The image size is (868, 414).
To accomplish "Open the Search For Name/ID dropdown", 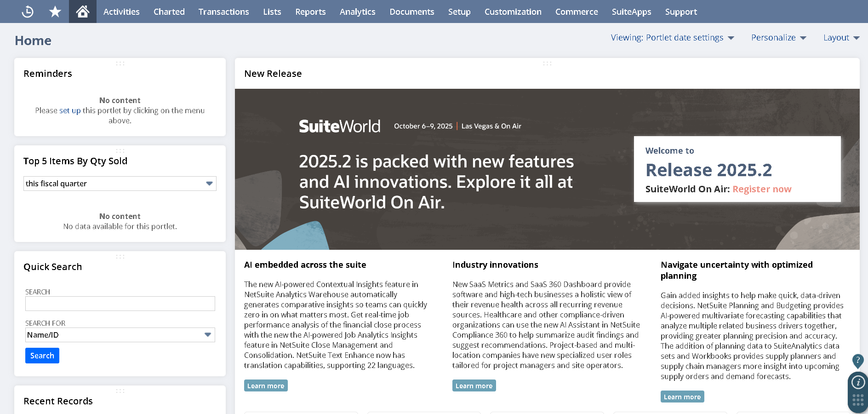I will coord(208,335).
